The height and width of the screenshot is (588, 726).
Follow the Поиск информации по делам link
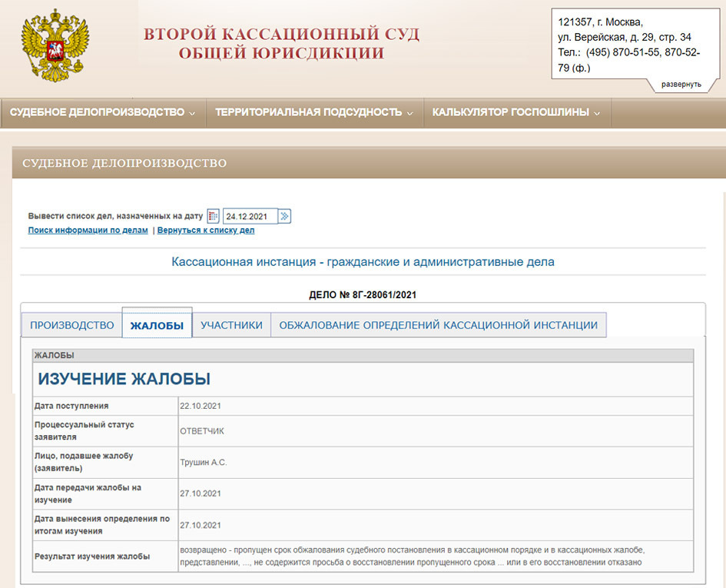[88, 231]
